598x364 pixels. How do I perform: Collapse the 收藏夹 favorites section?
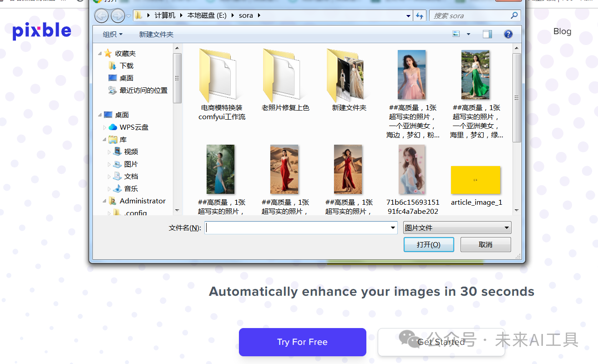100,54
